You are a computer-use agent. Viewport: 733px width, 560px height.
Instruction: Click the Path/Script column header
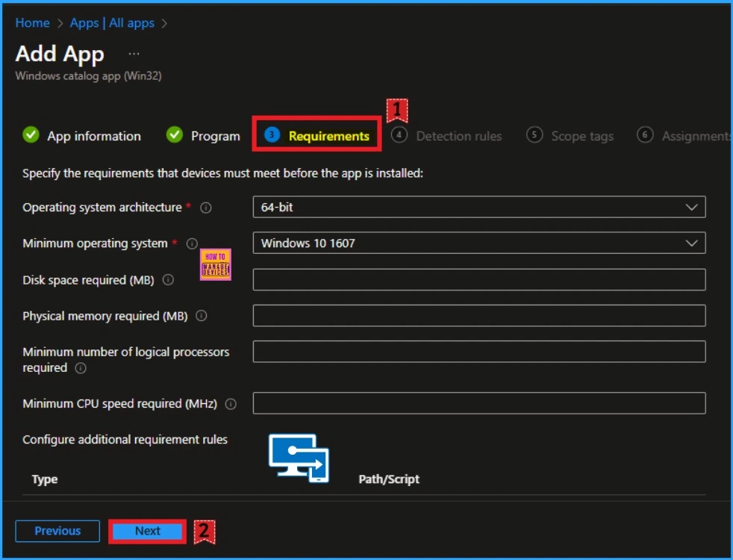(389, 479)
